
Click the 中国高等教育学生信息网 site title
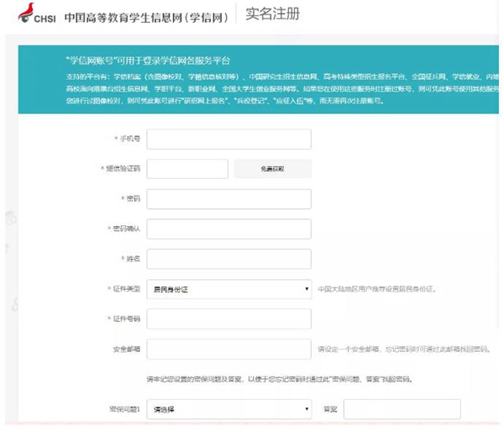click(x=146, y=18)
